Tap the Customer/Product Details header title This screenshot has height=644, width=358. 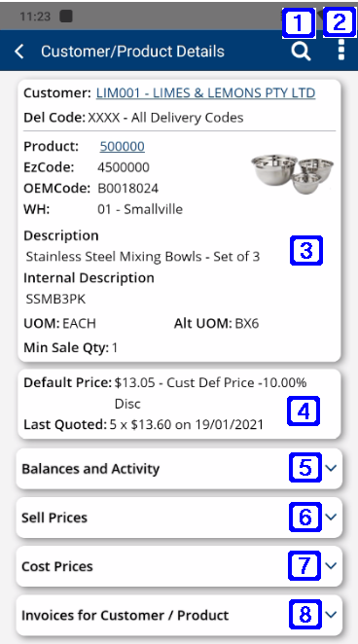click(x=132, y=52)
